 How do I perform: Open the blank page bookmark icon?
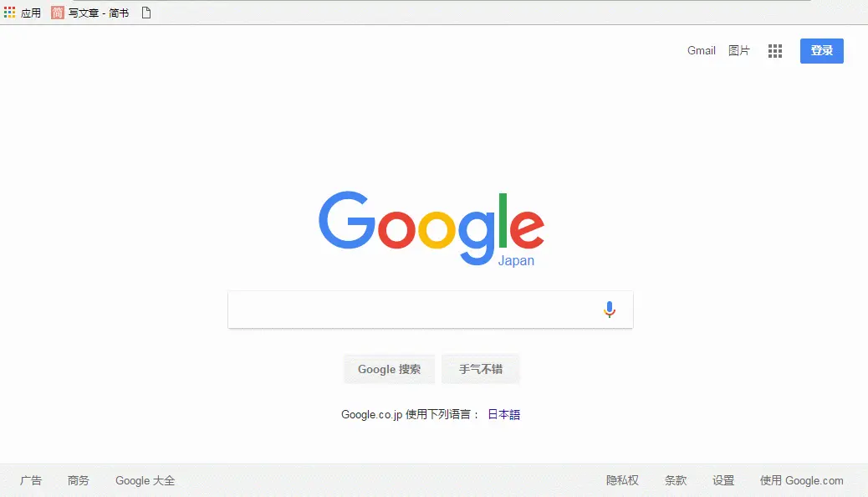coord(146,13)
